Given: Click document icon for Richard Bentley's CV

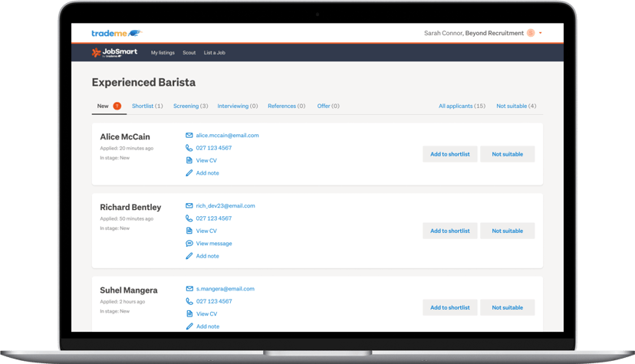Looking at the screenshot, I should [189, 231].
